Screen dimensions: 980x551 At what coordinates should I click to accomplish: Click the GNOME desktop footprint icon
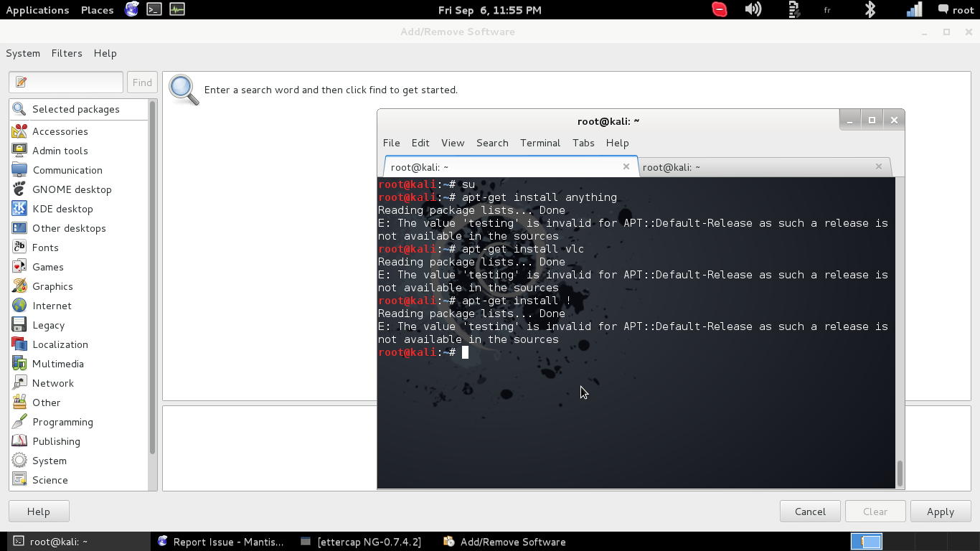click(x=19, y=189)
